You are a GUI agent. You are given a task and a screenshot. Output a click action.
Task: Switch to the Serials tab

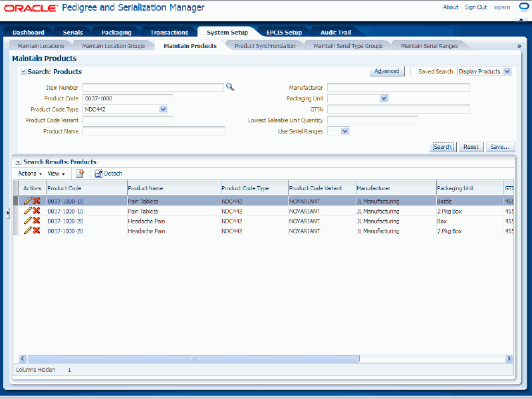(72, 32)
